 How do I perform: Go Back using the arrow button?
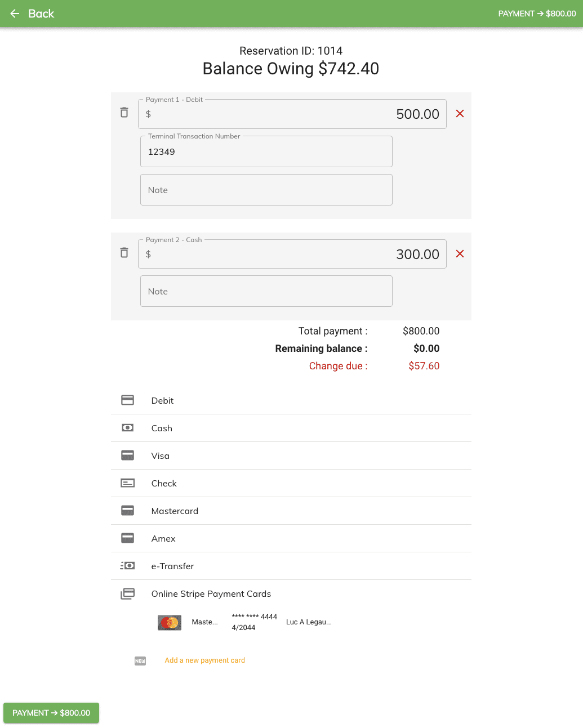click(x=32, y=14)
